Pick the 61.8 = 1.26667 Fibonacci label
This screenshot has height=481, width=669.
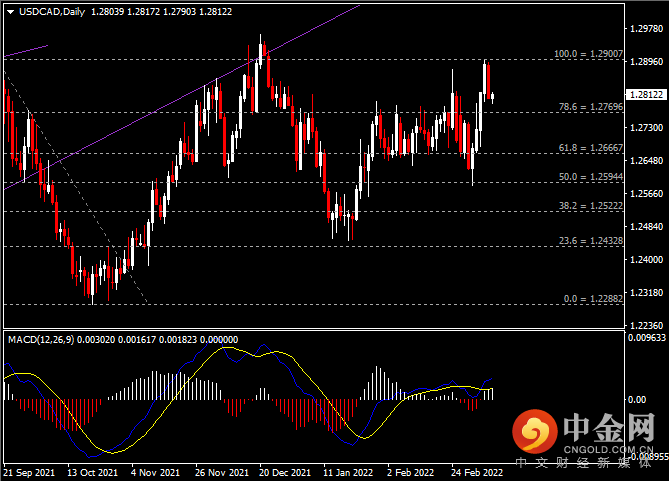(x=591, y=147)
